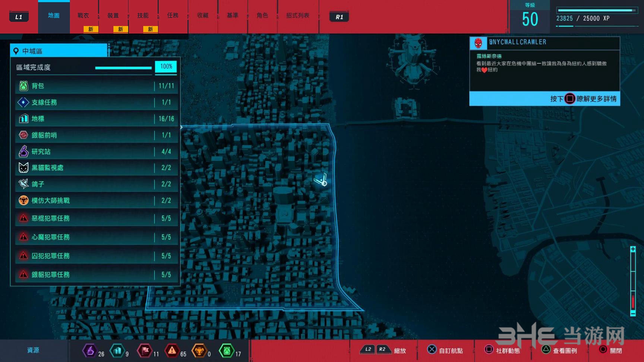The height and width of the screenshot is (362, 644).
Task: Click the Sable outpost icon in 銀貂前哨 row
Action: [23, 135]
